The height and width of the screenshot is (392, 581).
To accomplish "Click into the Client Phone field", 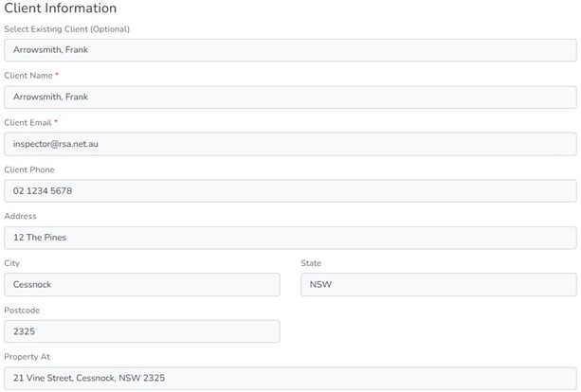I will (290, 191).
